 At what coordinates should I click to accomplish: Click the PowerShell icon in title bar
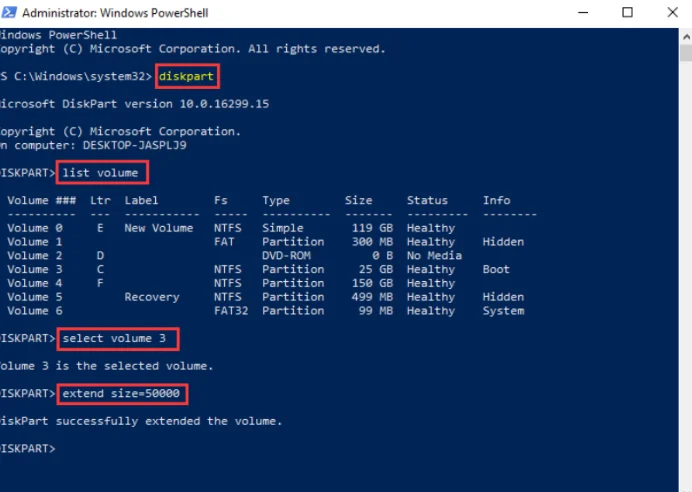[9, 12]
